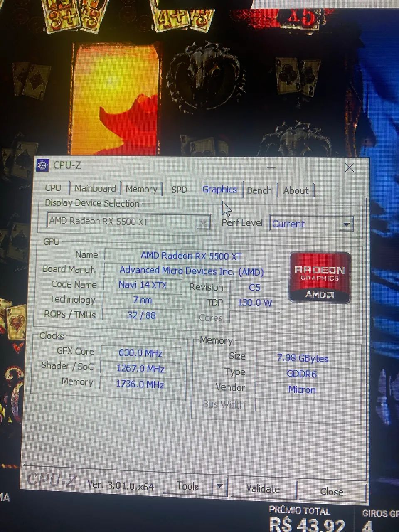The height and width of the screenshot is (532, 399).
Task: Click the empty Bus Width field
Action: click(303, 405)
